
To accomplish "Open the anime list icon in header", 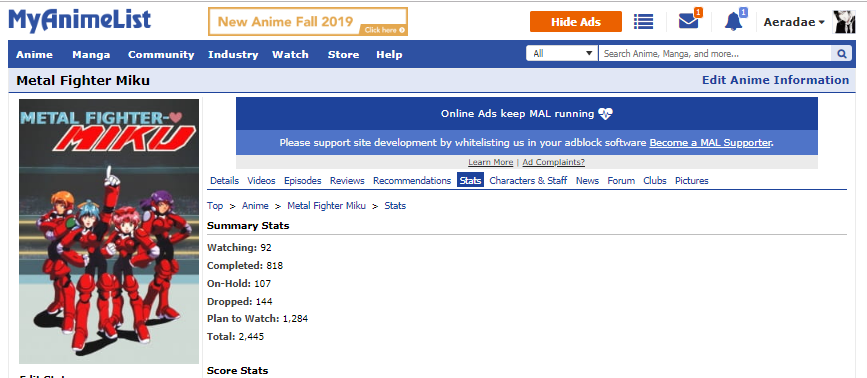I will coord(644,22).
